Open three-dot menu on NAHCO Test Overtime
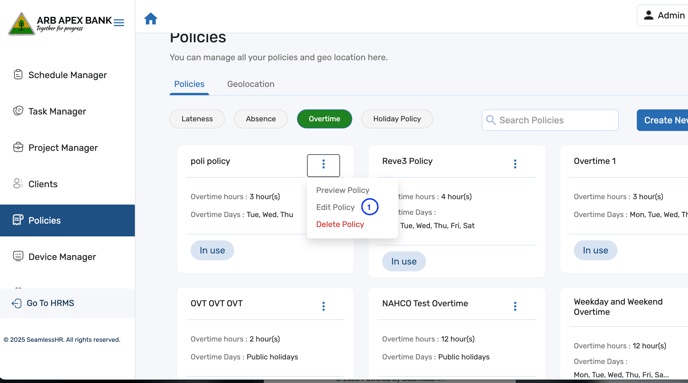 click(515, 306)
